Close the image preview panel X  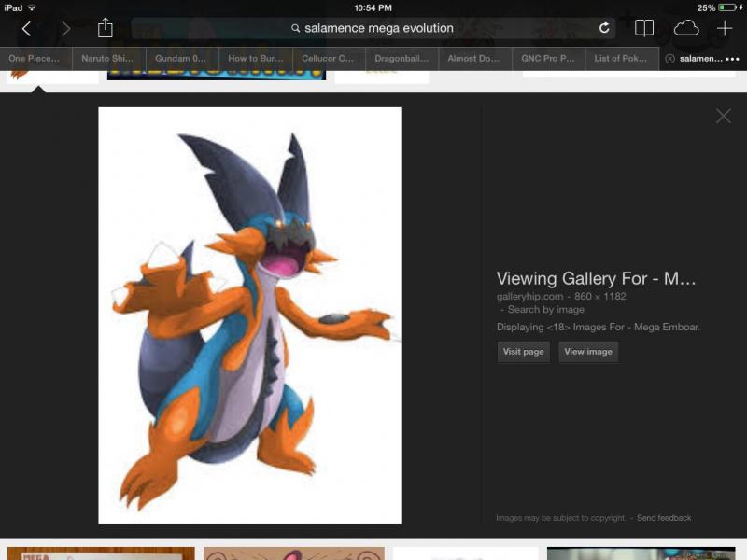click(723, 116)
